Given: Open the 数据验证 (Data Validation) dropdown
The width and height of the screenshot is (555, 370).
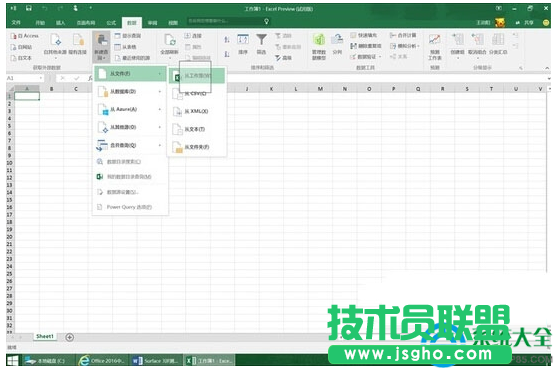Looking at the screenshot, I should coord(366,57).
